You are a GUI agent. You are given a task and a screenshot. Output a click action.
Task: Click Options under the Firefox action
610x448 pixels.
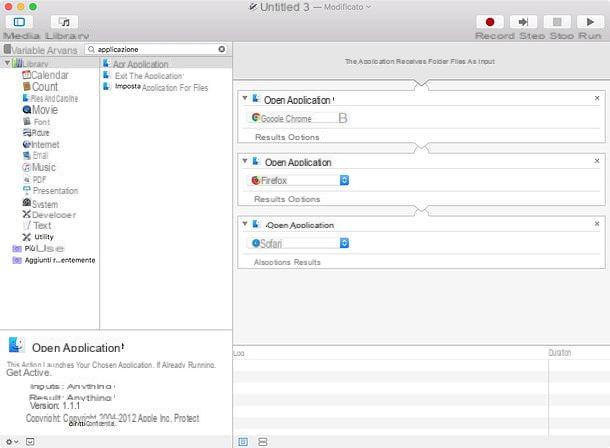(x=304, y=199)
